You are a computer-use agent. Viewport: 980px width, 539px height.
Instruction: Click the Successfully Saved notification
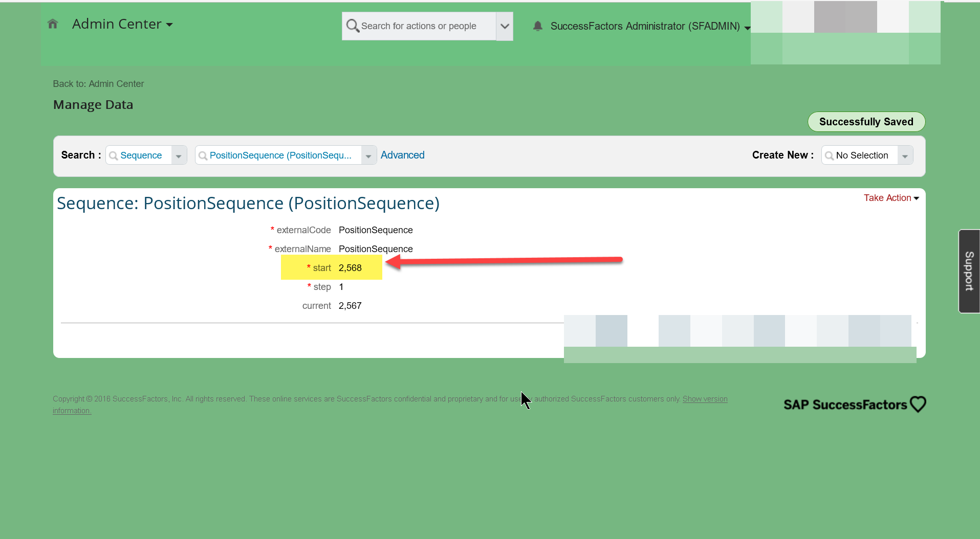tap(866, 122)
